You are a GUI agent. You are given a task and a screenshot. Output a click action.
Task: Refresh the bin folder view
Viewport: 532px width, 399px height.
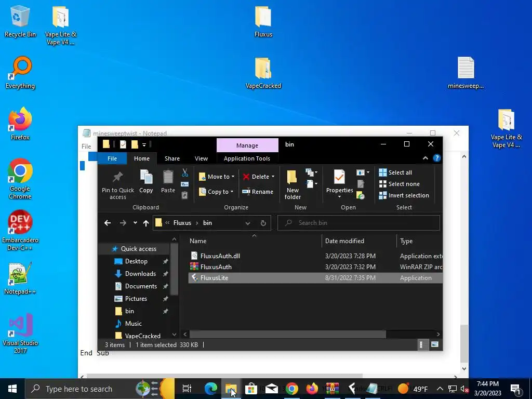(263, 223)
